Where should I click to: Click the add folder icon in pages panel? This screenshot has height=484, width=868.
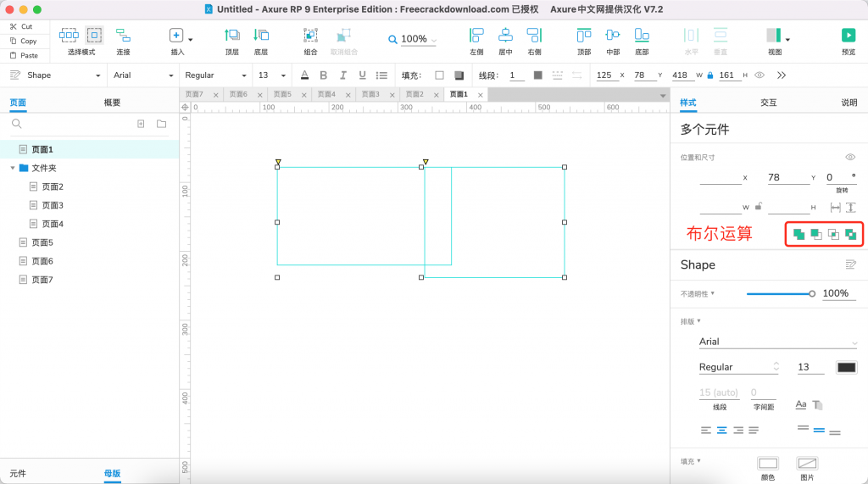[161, 124]
